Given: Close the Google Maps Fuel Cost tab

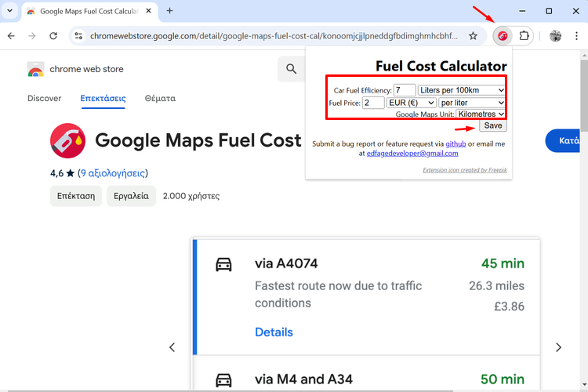Looking at the screenshot, I should 148,11.
